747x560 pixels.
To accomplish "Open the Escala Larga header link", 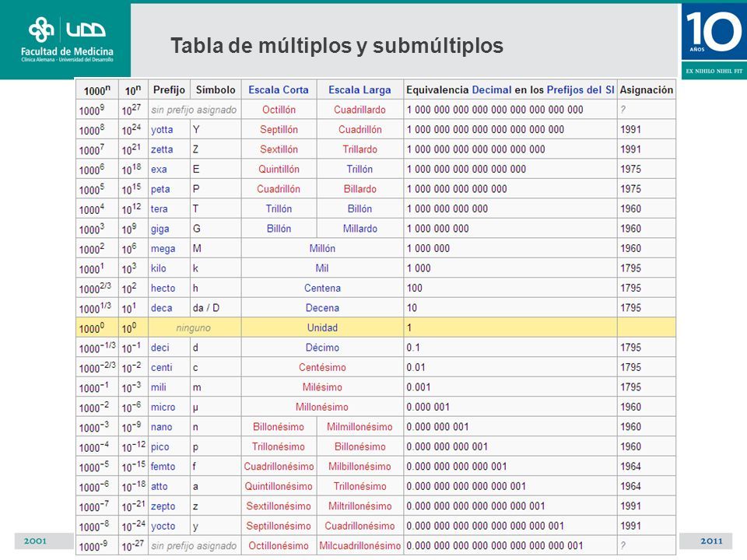I will (x=359, y=90).
